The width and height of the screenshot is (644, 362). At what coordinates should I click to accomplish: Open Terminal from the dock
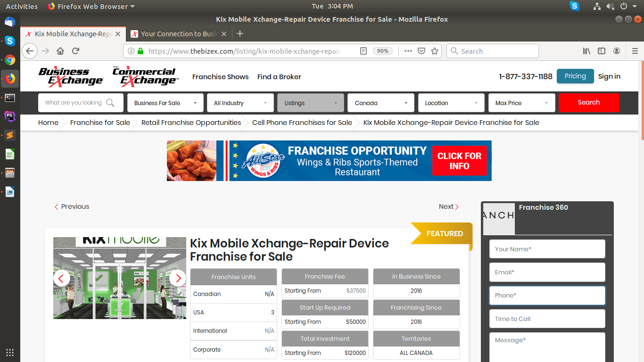[x=10, y=98]
